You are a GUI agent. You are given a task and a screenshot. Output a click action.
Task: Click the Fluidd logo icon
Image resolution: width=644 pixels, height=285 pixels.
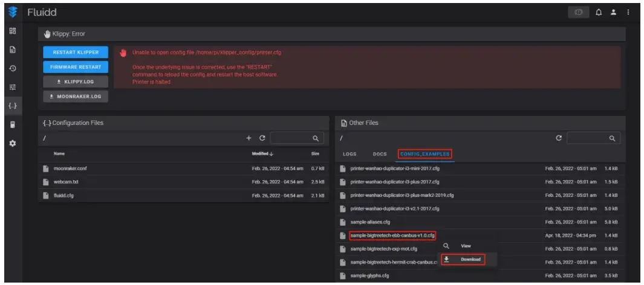pyautogui.click(x=13, y=12)
